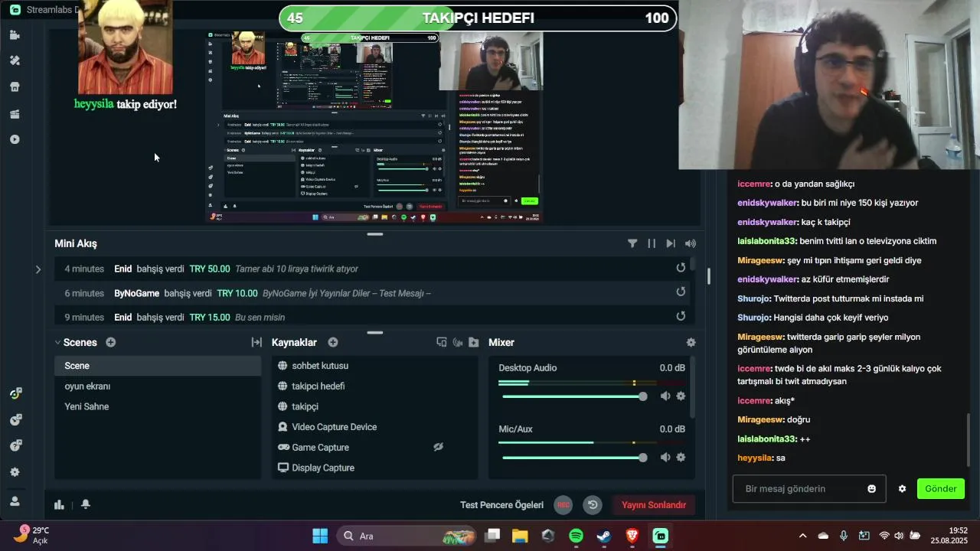Switch to oyun ekranı scene
The height and width of the screenshot is (551, 980).
158,386
